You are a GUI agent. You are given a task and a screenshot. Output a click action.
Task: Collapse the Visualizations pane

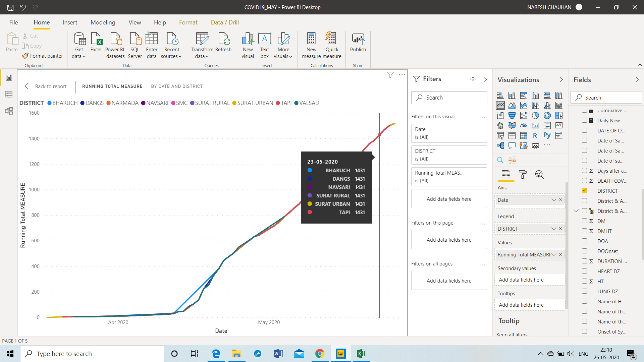(x=561, y=79)
